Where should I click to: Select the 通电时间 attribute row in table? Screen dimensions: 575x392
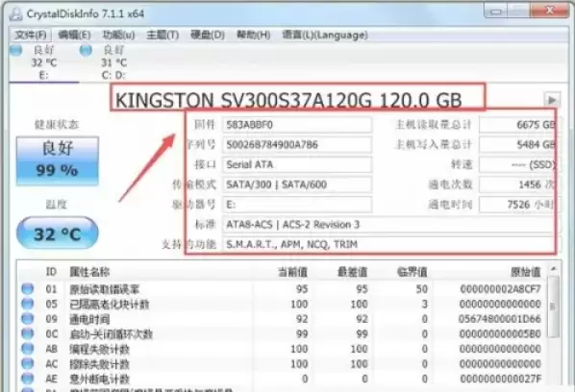[282, 319]
